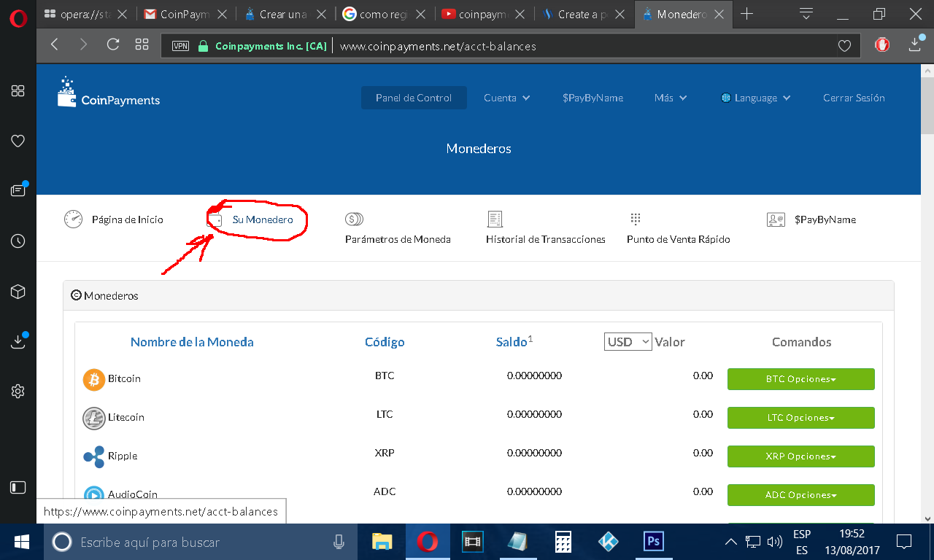Click the AudioCoin coin icon
Image resolution: width=934 pixels, height=560 pixels.
[94, 496]
